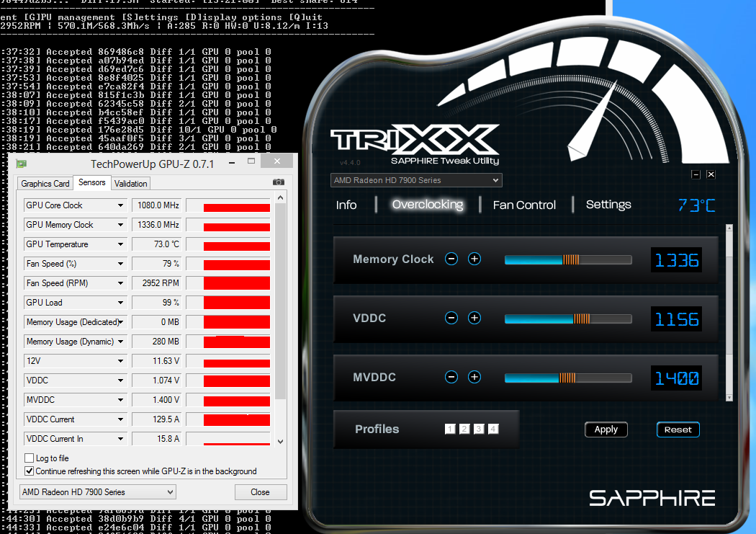Open the Memory Usage (Dedicated) sensor dropdown
Screen dimensions: 756x534
120,322
